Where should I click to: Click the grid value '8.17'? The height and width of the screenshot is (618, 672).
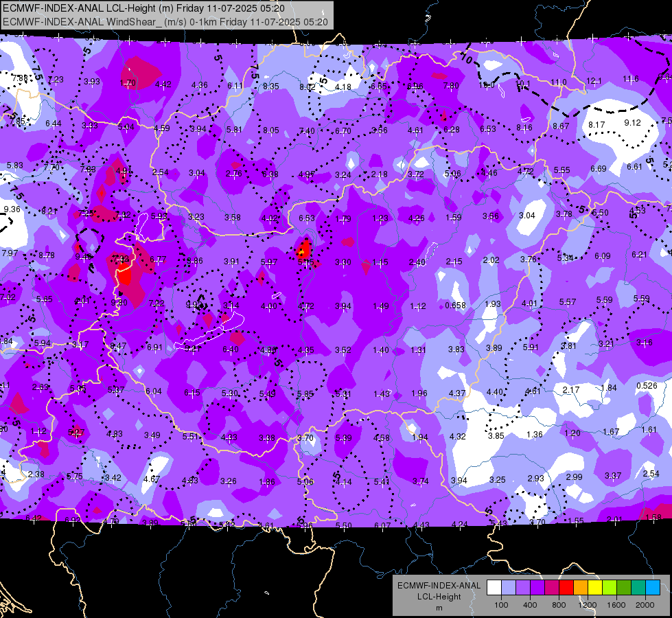[x=596, y=125]
